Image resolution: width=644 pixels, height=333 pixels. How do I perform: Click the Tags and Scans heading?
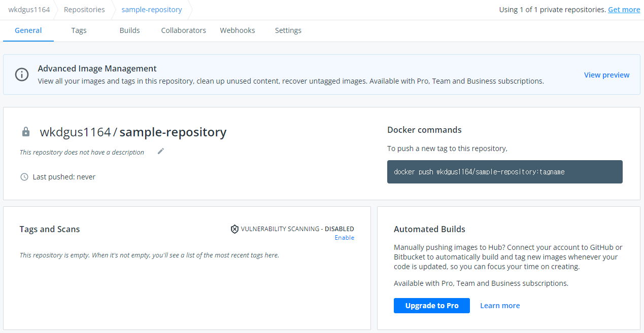[x=50, y=229]
